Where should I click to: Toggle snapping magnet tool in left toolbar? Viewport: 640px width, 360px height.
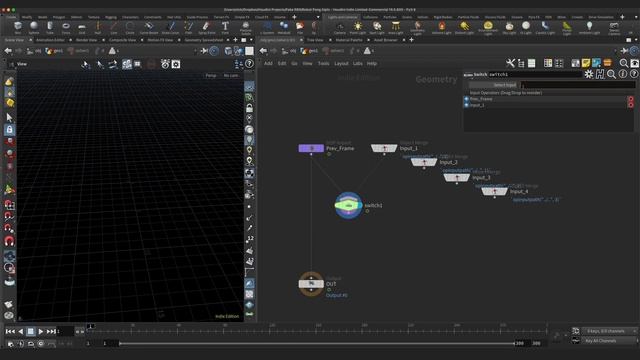pos(9,241)
